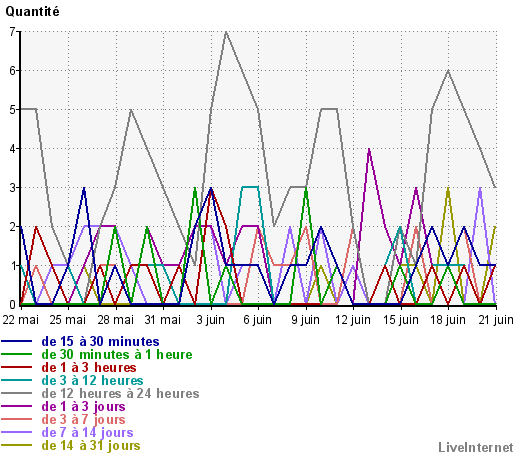Click the 'de 7 à 14 jours' legend label
The image size is (520, 457).
point(87,432)
